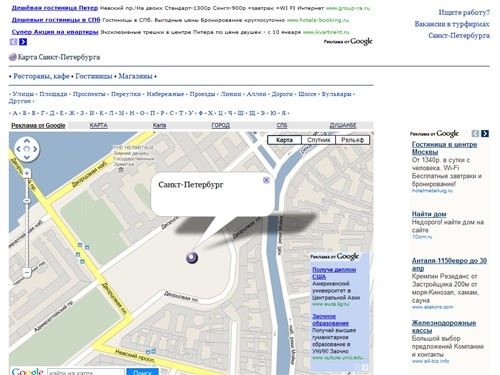Click Karta ad link in gray bar

(159, 125)
